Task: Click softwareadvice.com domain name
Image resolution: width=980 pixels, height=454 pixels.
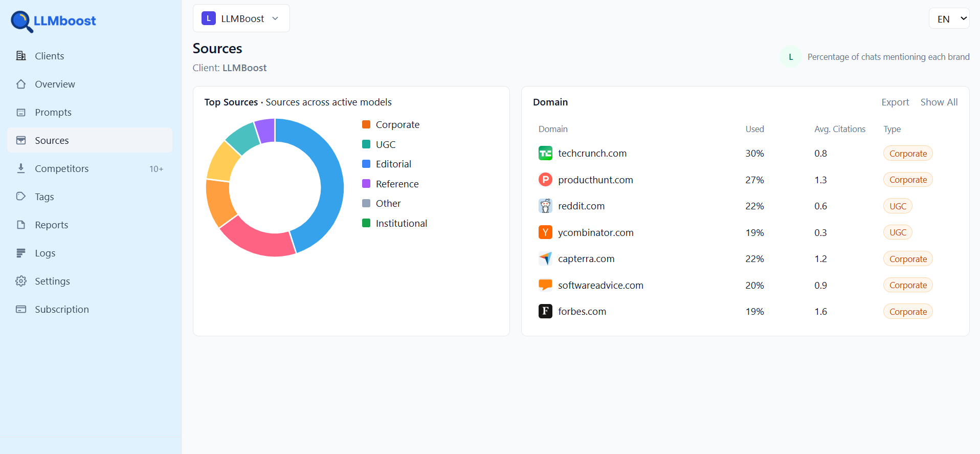Action: coord(600,285)
